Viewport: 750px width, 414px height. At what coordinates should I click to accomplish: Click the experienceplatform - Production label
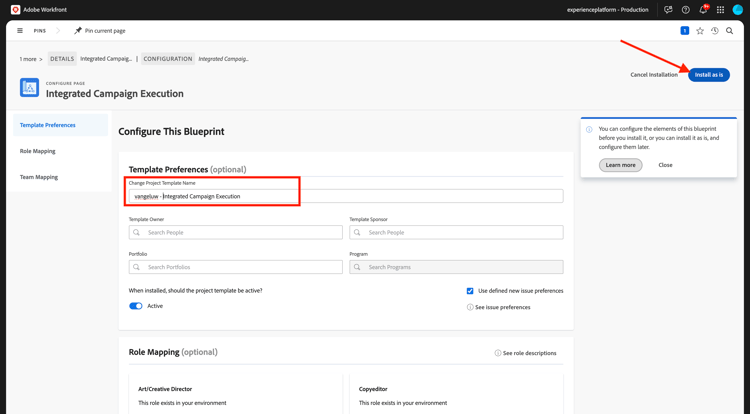click(607, 10)
